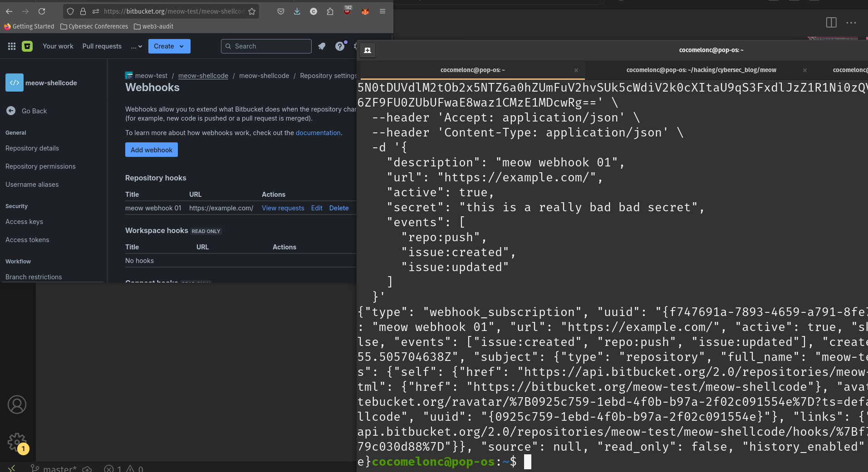Open the MetaMask fox extension
Viewport: 868px width, 472px height.
pyautogui.click(x=365, y=11)
